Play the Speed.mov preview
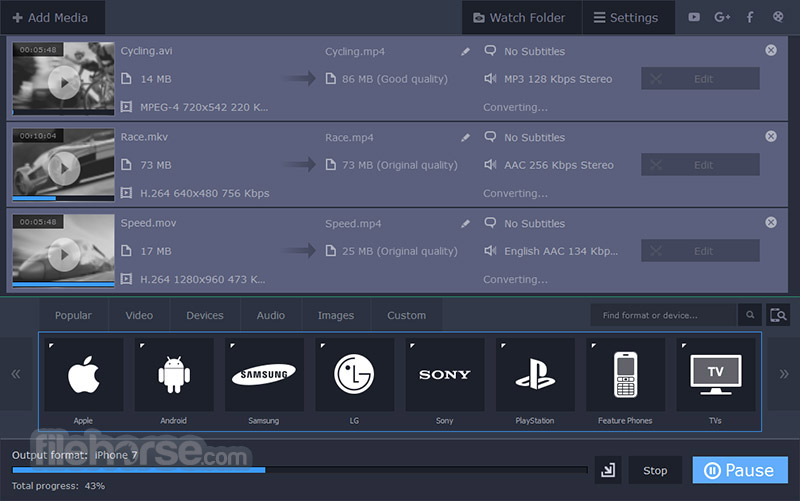 (x=64, y=254)
